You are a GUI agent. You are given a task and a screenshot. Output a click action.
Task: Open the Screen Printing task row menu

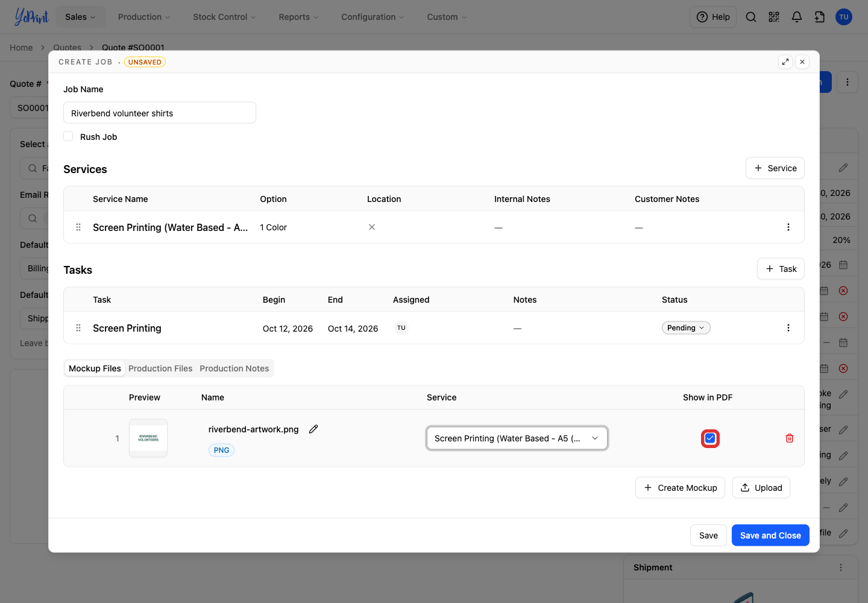788,328
